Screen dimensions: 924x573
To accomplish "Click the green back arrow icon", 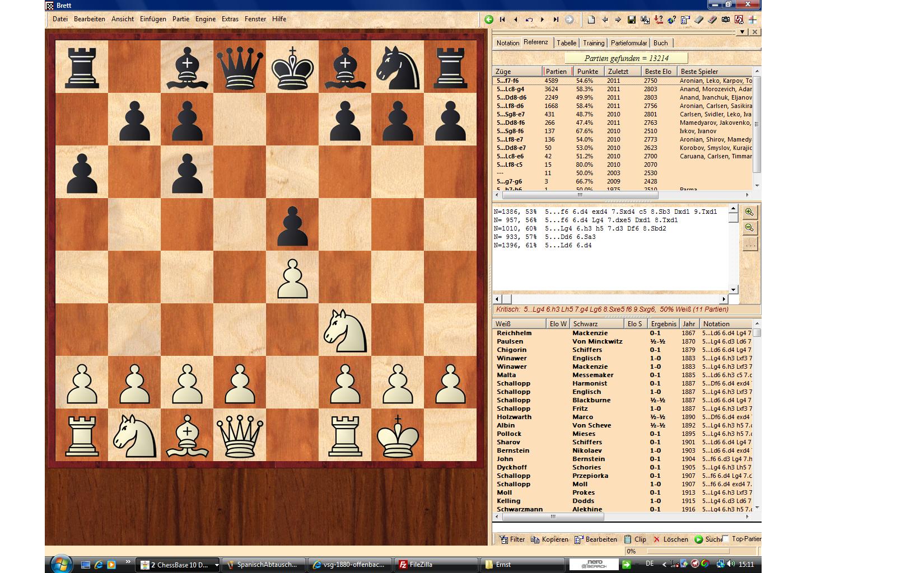I will (489, 20).
